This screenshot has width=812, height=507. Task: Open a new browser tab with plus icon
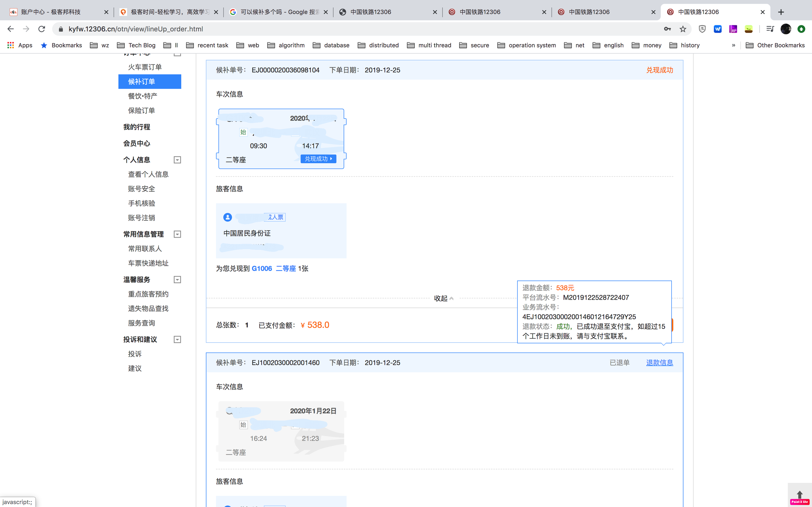[781, 12]
